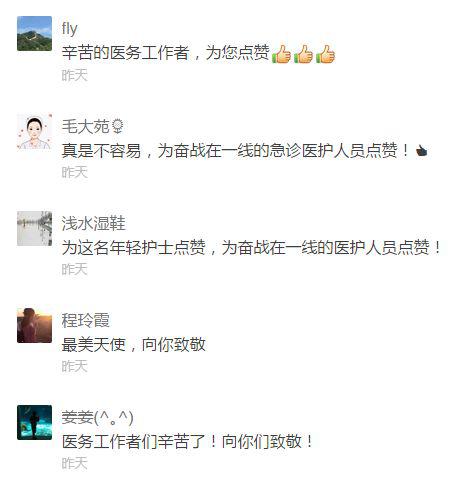Click the sunflower emoji beside 毛大苑
Screen dimensions: 458x481
pos(117,127)
